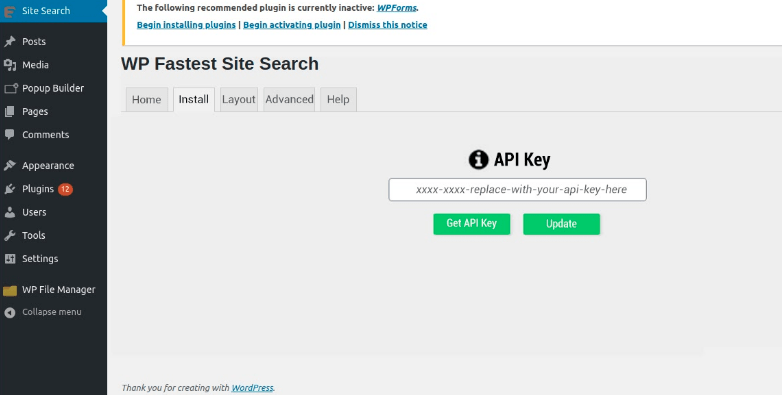
Task: Dismiss this notice link
Action: pos(388,25)
